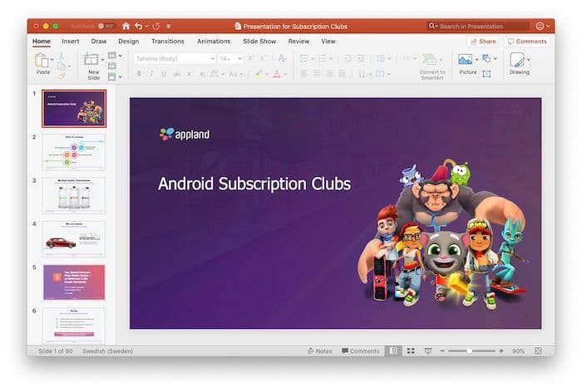Toggle Underline formatting
This screenshot has width=582, height=392.
point(164,74)
